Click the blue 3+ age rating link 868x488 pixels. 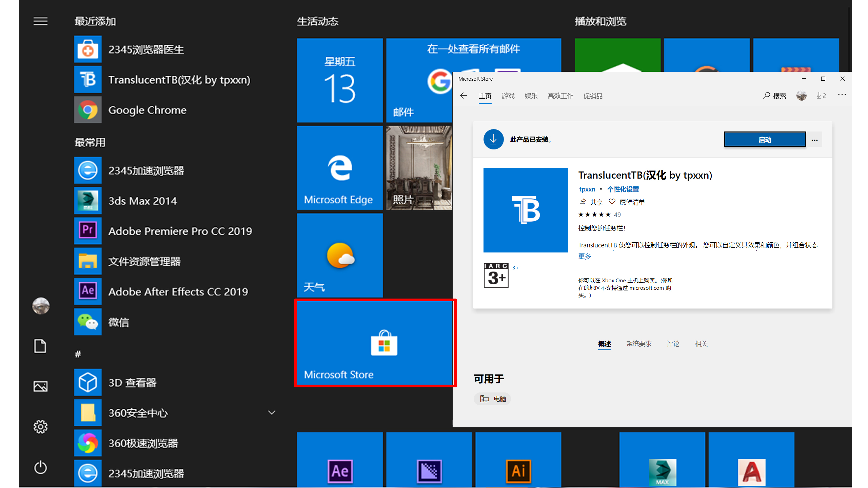pyautogui.click(x=515, y=268)
